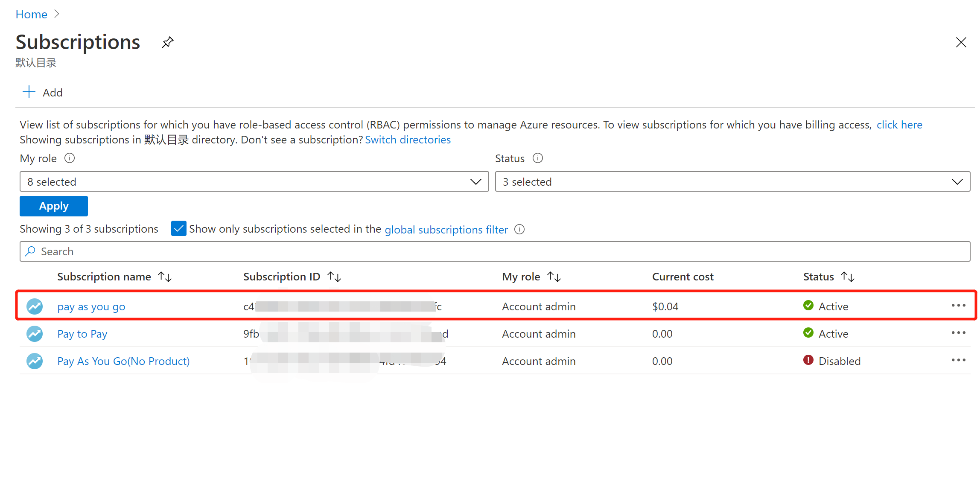Click the Current cost column header
Screen dimensions: 980x493
pos(682,277)
